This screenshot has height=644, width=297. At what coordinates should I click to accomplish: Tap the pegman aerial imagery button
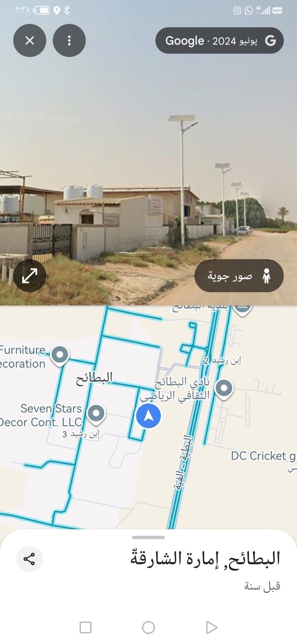(x=239, y=276)
